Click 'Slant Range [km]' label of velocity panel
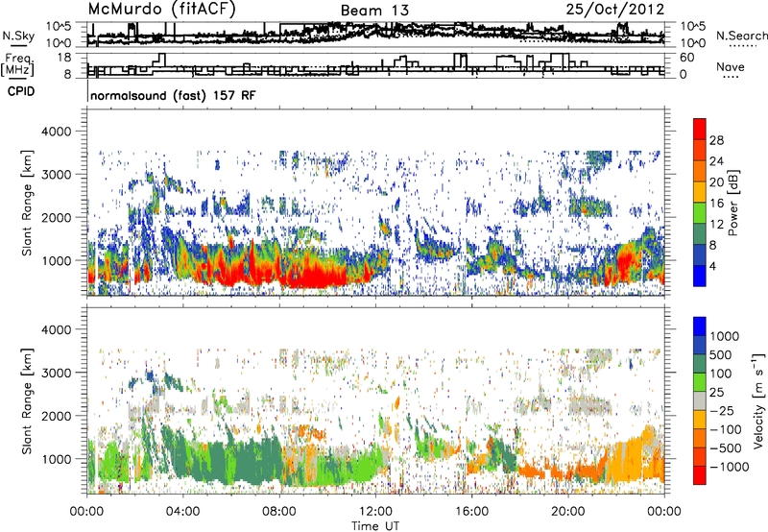768x532 pixels. [27, 401]
